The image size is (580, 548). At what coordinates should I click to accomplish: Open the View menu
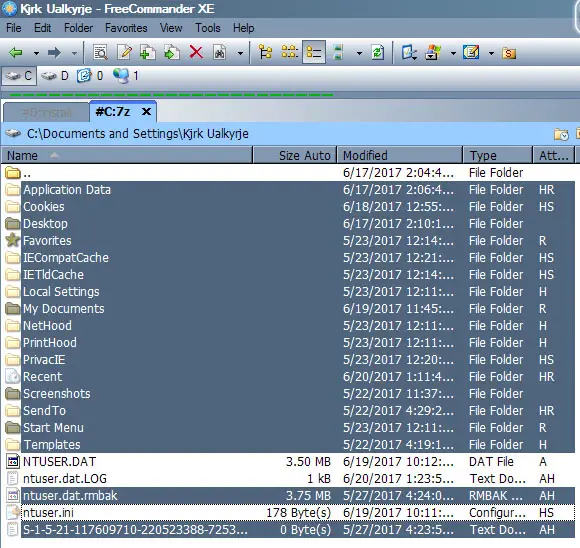click(171, 28)
